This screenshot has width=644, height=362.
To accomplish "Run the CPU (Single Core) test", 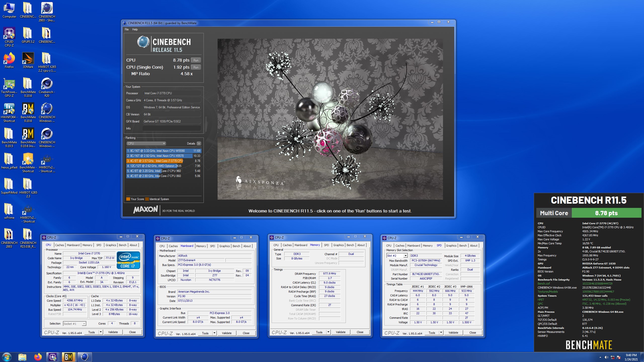I will point(196,67).
